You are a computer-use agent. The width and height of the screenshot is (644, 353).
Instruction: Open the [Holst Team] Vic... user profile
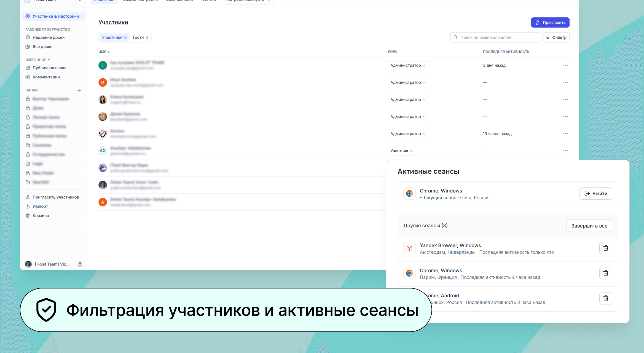coord(47,264)
